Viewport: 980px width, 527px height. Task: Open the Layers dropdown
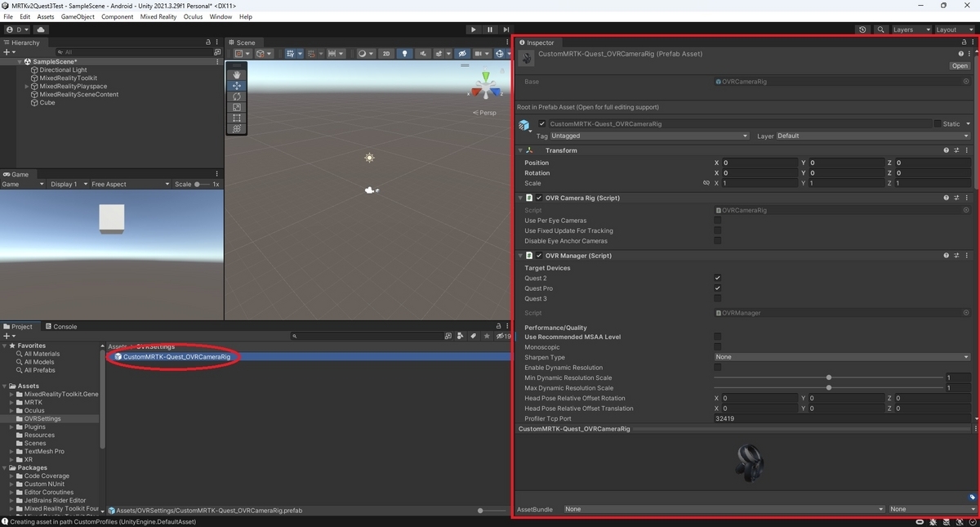pyautogui.click(x=911, y=29)
